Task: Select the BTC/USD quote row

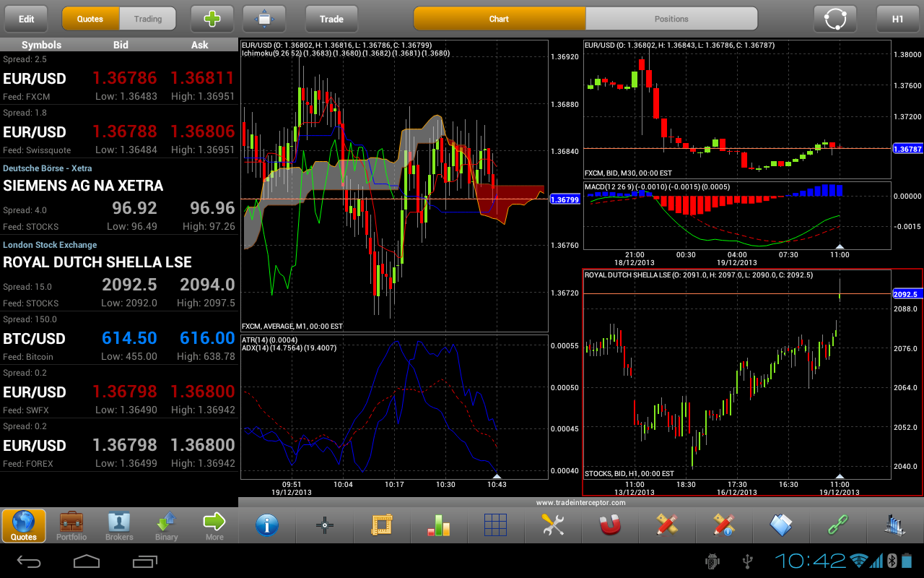Action: tap(119, 337)
